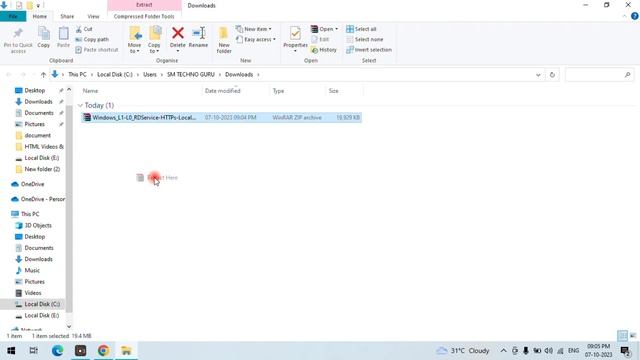Open the notification center icon
This screenshot has width=640, height=360.
(624, 351)
